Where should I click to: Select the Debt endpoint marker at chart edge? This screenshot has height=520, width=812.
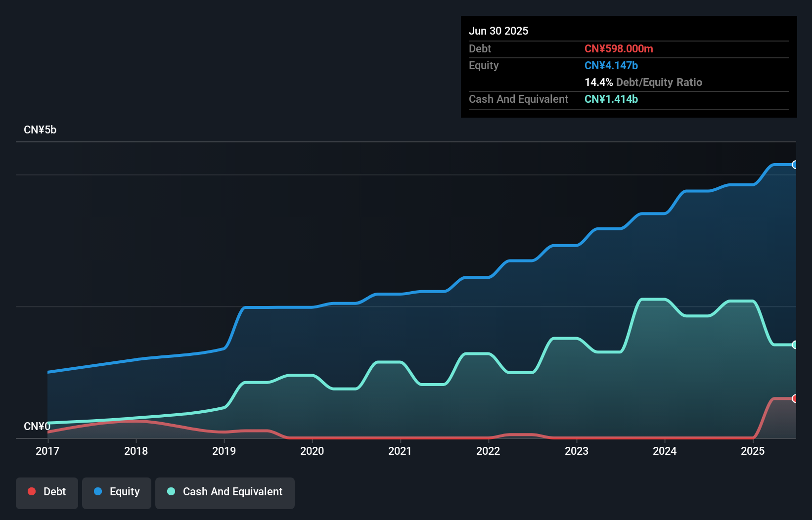(x=795, y=398)
